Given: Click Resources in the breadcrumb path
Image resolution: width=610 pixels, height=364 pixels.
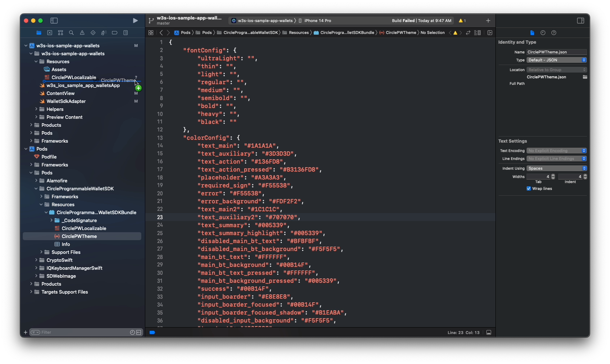Looking at the screenshot, I should tap(298, 33).
